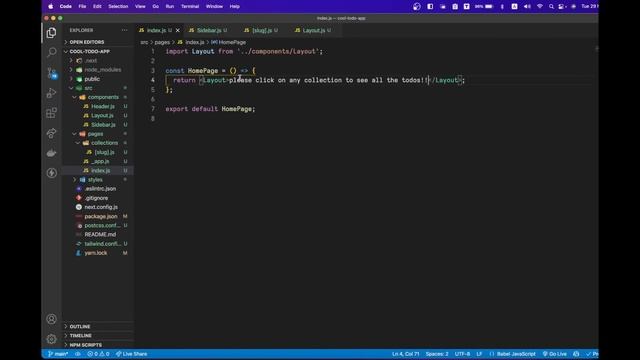640x360 pixels.
Task: Click the errors and warnings status indicator
Action: (x=98, y=354)
